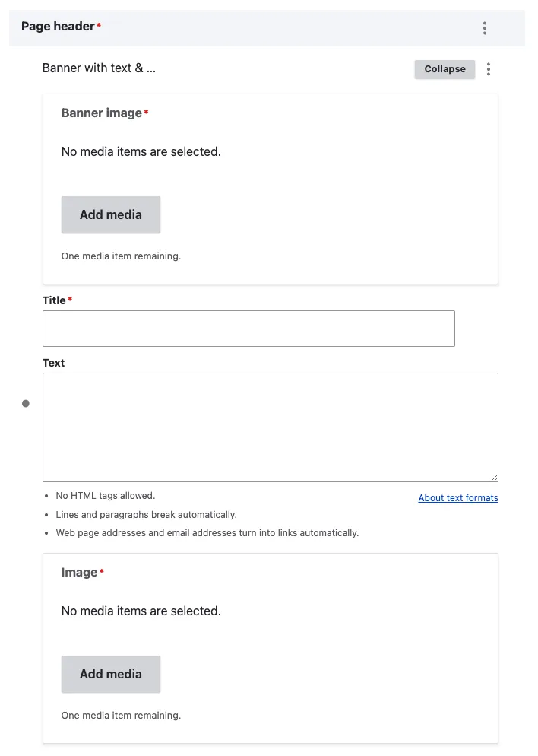Click inside the Text textarea
Image resolution: width=538 pixels, height=756 pixels.
pyautogui.click(x=270, y=427)
